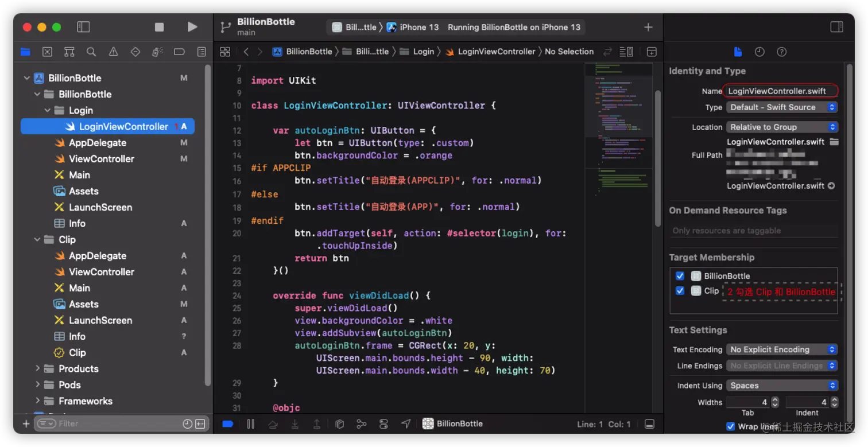Image resolution: width=868 pixels, height=447 pixels.
Task: Click the iPhone 13 destination selector
Action: (x=413, y=27)
